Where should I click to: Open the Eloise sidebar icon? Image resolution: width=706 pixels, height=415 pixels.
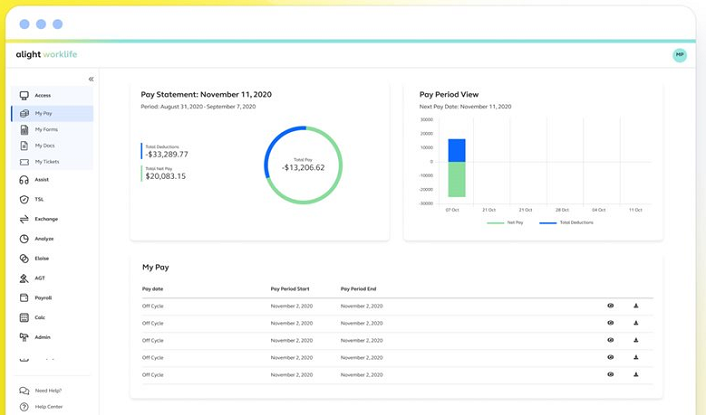click(24, 259)
